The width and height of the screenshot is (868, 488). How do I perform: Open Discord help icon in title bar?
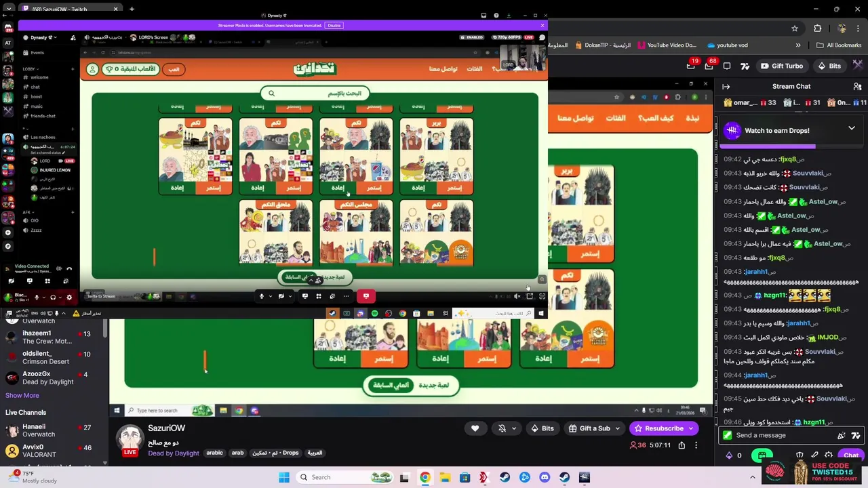[496, 15]
